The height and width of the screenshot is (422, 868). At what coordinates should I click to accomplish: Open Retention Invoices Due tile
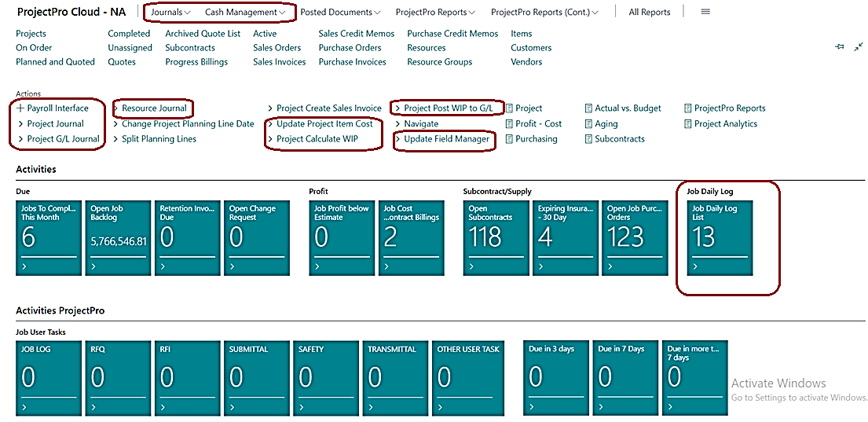188,238
